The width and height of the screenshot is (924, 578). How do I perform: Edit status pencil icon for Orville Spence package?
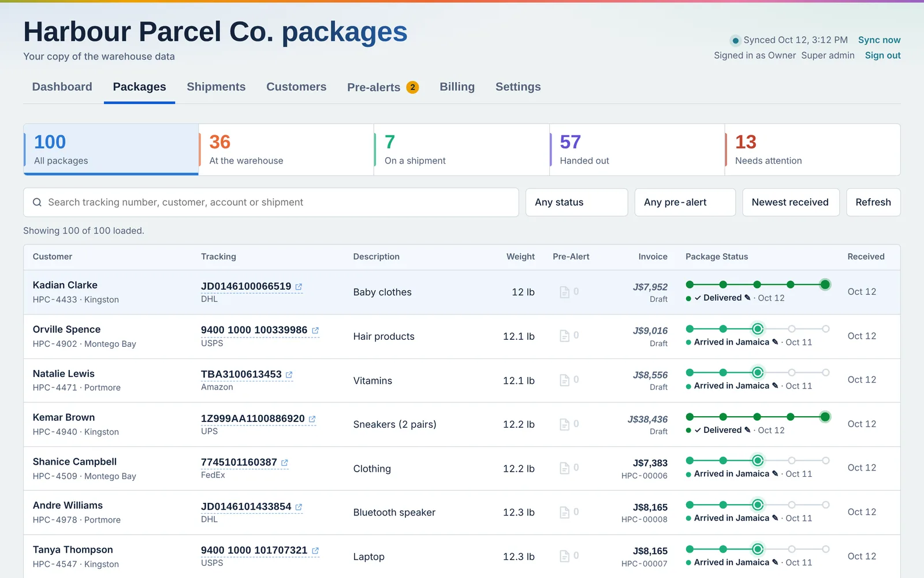pyautogui.click(x=775, y=342)
